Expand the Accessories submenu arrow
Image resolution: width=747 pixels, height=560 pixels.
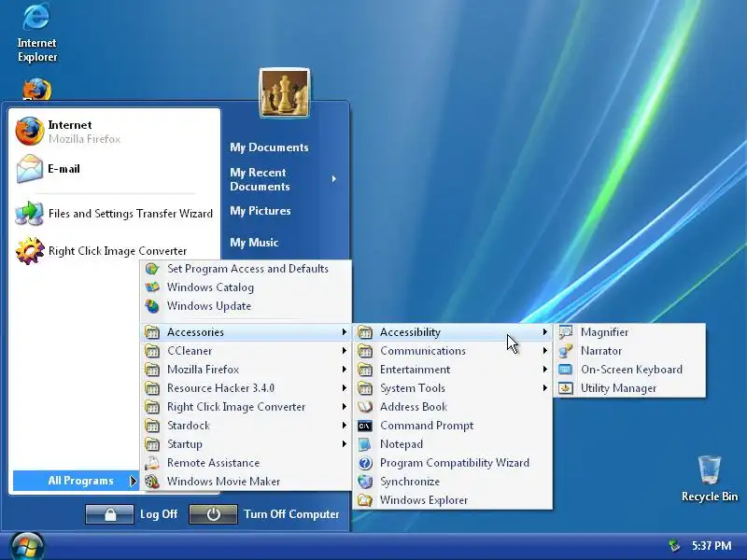pyautogui.click(x=344, y=332)
